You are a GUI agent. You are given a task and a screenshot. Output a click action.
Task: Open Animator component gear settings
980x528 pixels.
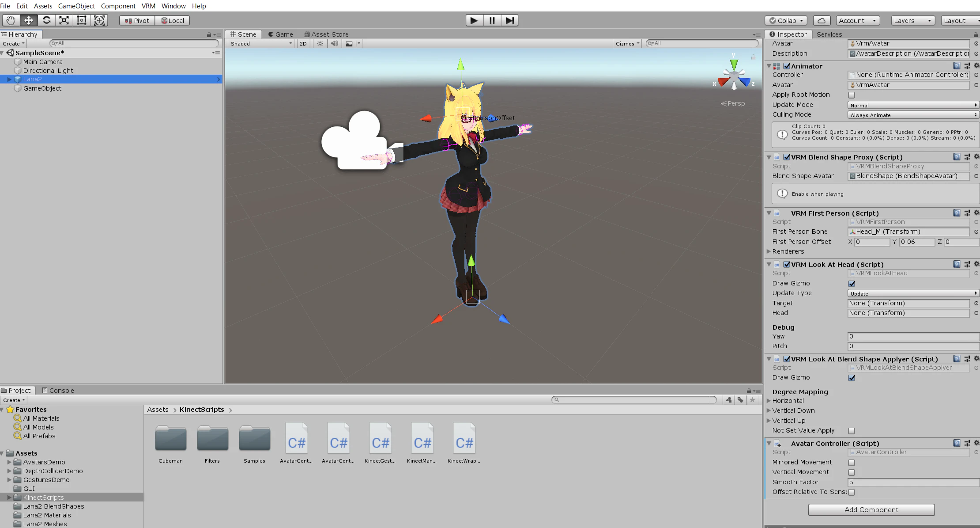click(x=976, y=66)
